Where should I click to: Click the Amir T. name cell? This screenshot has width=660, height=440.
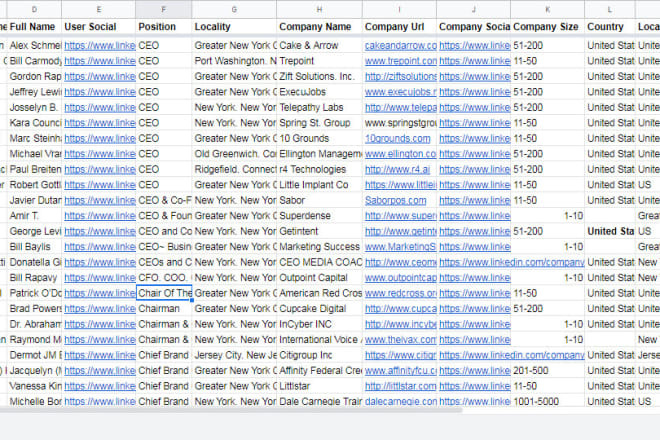[x=35, y=216]
